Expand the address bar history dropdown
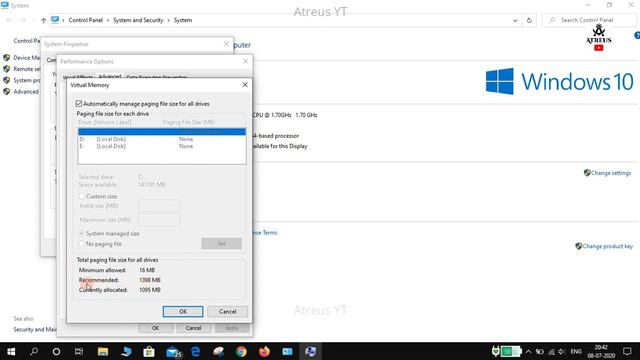The width and height of the screenshot is (640, 360). (515, 20)
